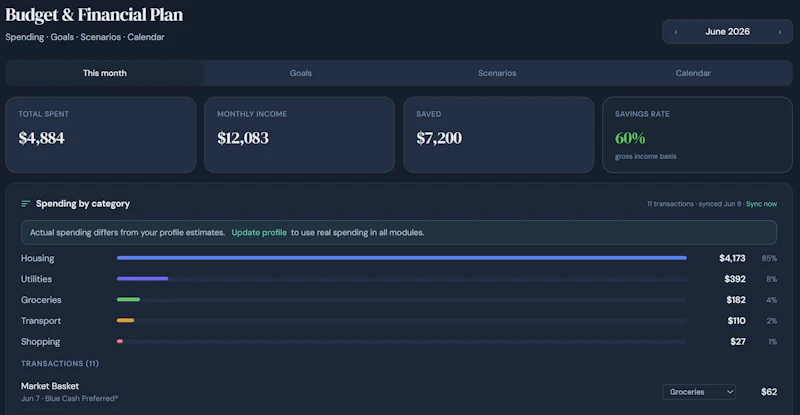The height and width of the screenshot is (415, 800).
Task: Click the 60% savings rate value
Action: coord(630,138)
